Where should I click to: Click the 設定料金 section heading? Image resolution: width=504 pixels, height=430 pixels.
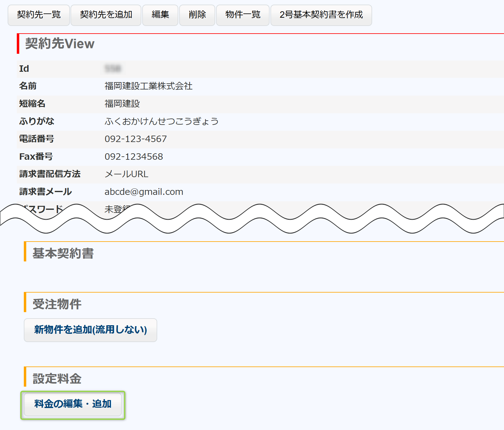57,379
